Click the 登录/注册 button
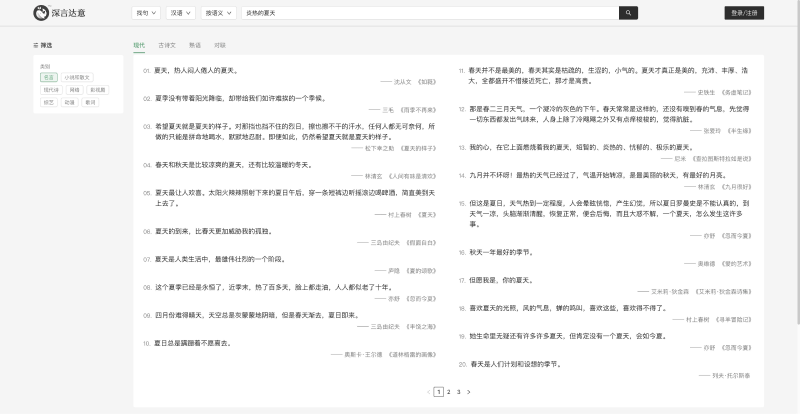800x414 pixels. click(x=744, y=13)
